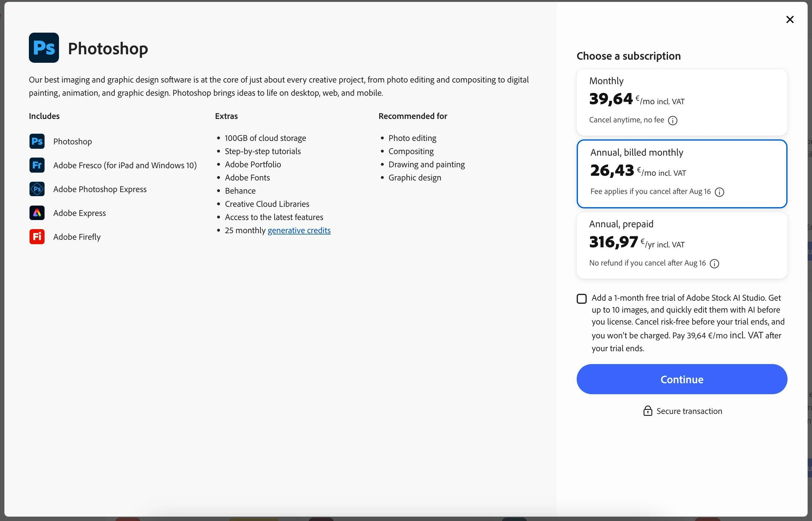The width and height of the screenshot is (812, 521).
Task: Select the Monthly 39,64 € subscription
Action: 682,102
